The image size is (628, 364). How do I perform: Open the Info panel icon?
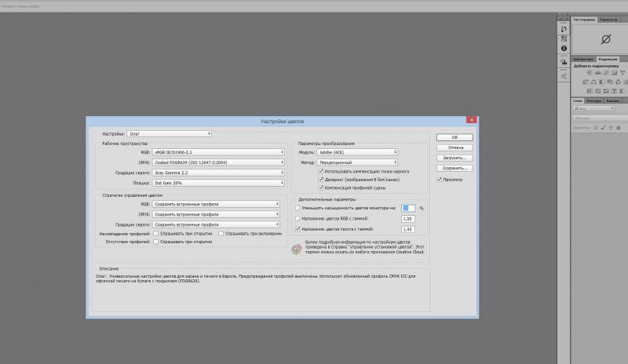(x=564, y=48)
